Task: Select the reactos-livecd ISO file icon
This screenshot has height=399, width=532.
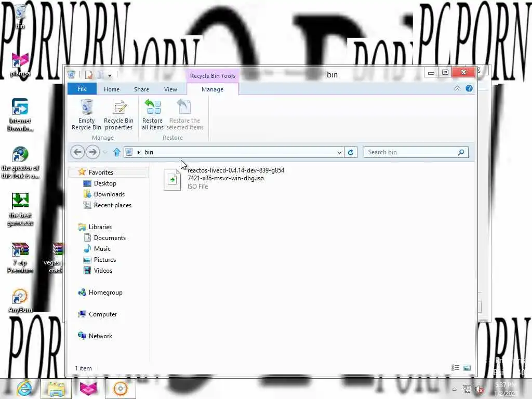Action: click(x=172, y=179)
